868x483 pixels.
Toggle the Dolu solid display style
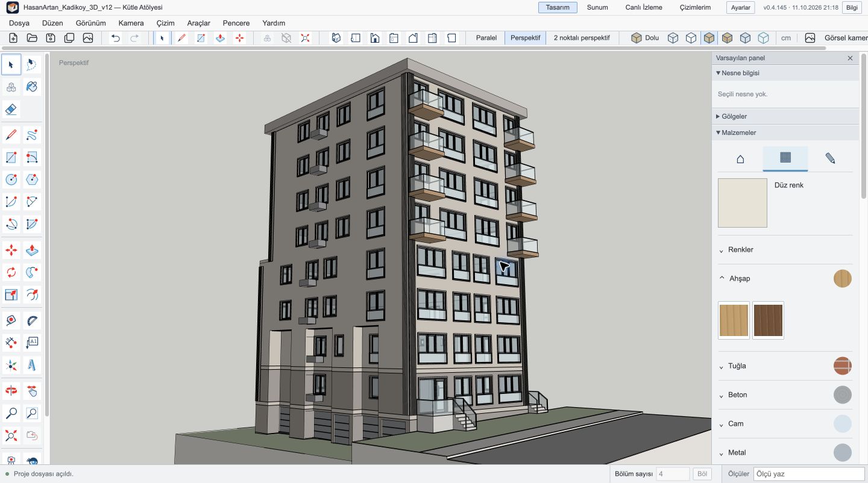click(645, 38)
